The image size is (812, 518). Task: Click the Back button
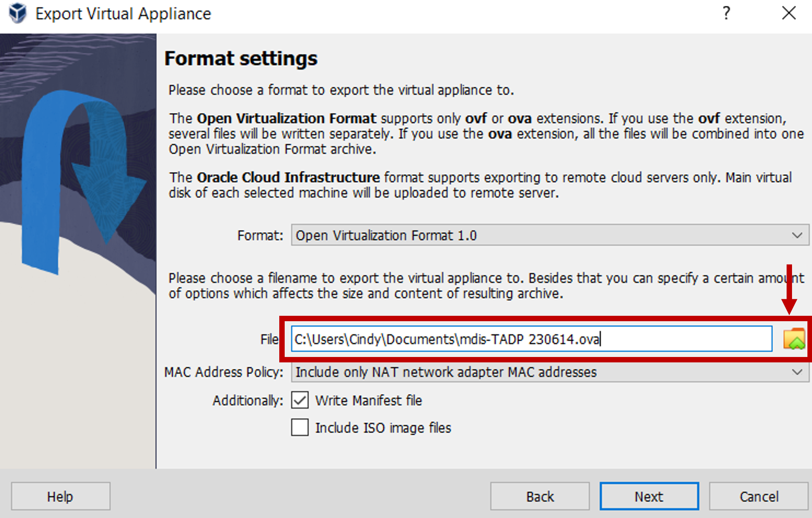[x=540, y=496]
